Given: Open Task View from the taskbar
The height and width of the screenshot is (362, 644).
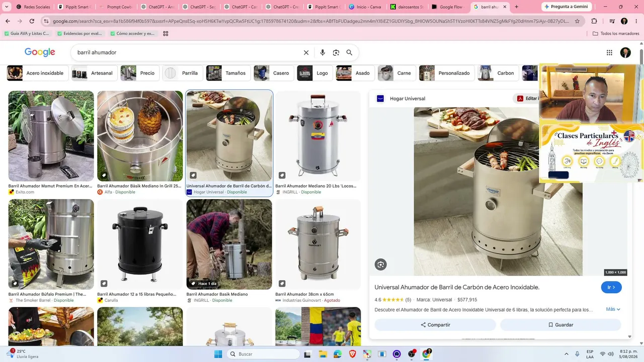Looking at the screenshot, I should [307, 354].
